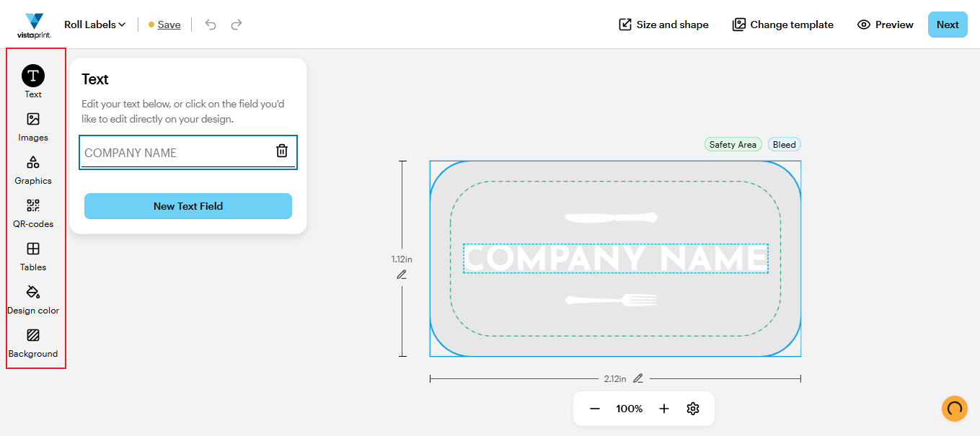Open the Background tool
Screen dimensions: 980x436
coord(33,336)
